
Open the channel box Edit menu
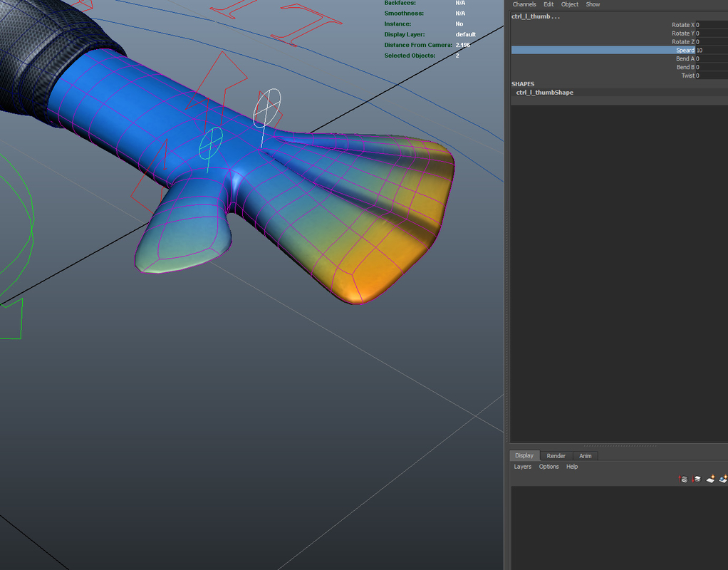coord(548,4)
